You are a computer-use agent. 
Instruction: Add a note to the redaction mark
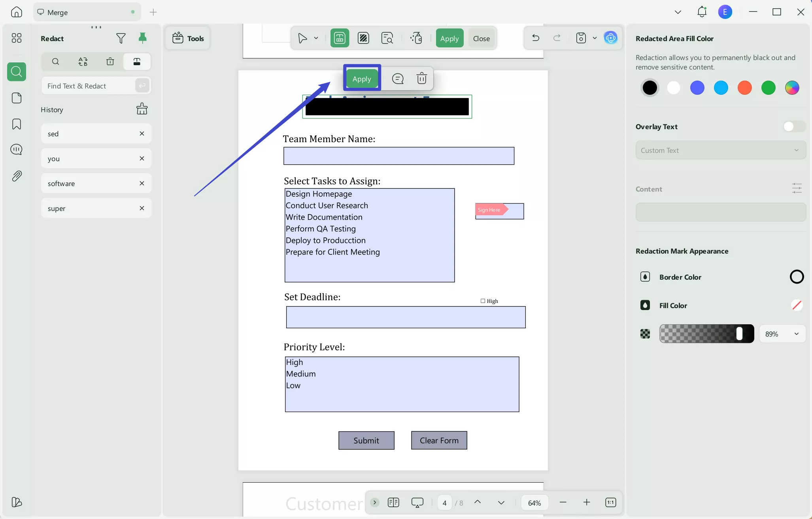[x=398, y=79]
